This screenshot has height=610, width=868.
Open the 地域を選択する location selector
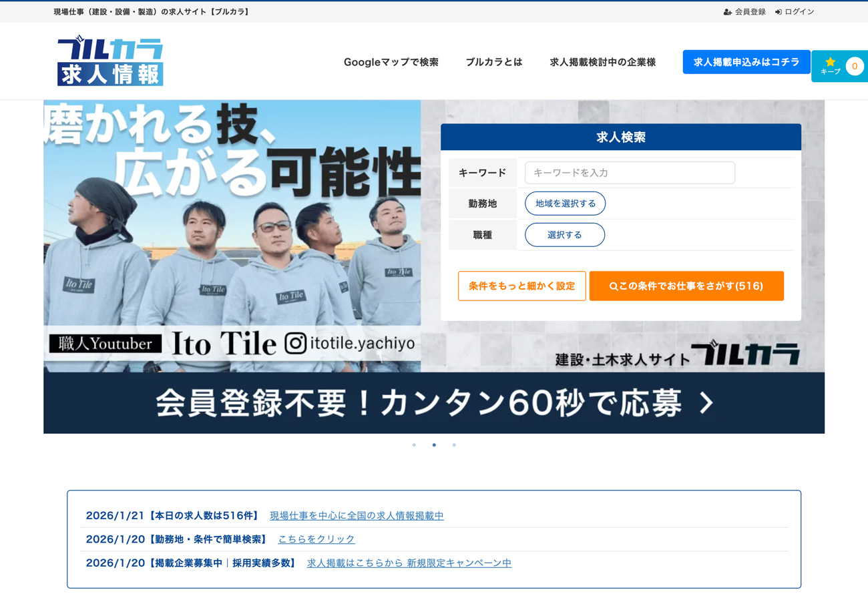click(565, 204)
